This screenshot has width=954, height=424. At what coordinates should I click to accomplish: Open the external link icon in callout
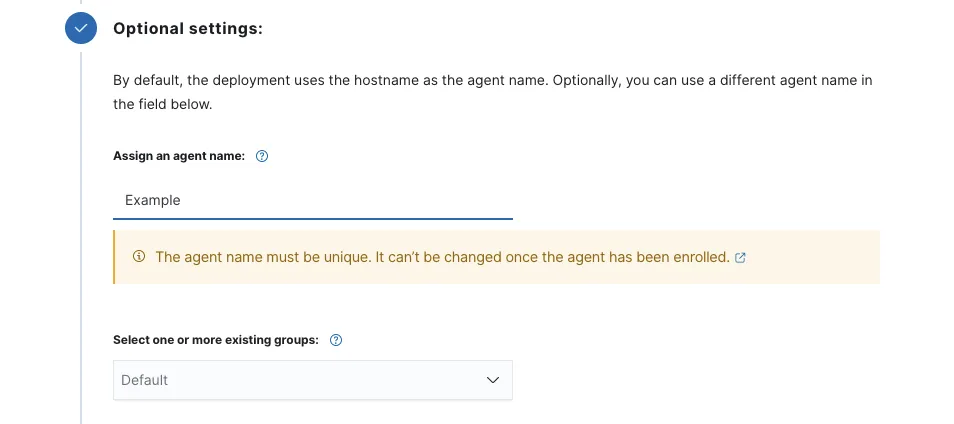[x=740, y=257]
